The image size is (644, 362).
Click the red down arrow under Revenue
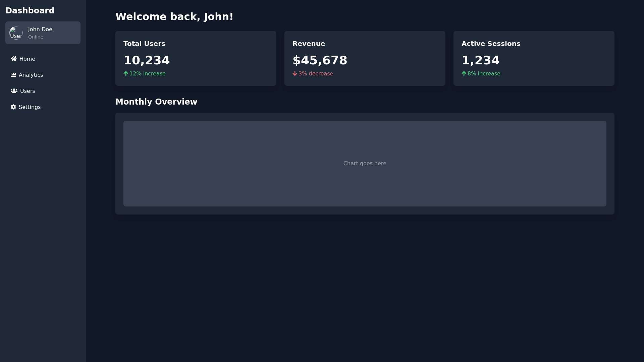[x=295, y=73]
